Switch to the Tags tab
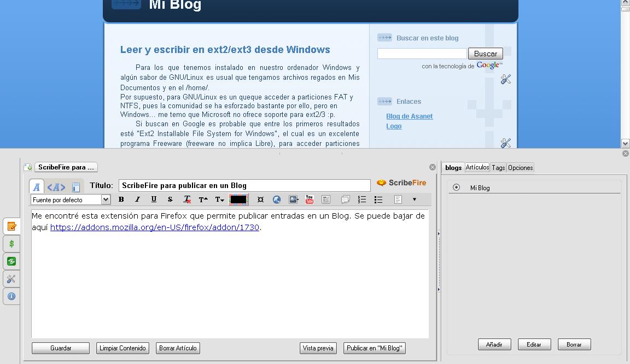Image resolution: width=630 pixels, height=364 pixels. click(x=498, y=168)
